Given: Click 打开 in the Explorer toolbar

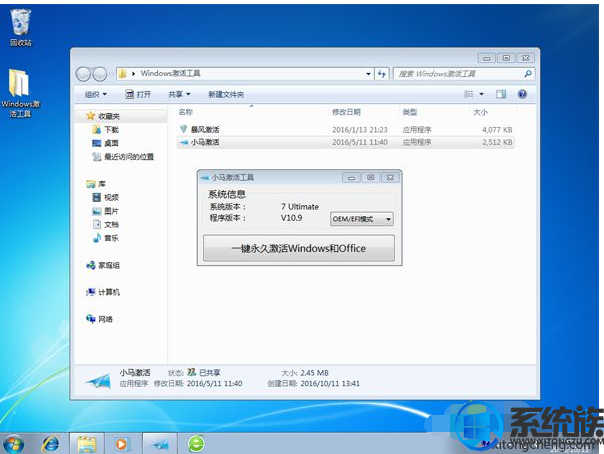Looking at the screenshot, I should click(x=138, y=94).
